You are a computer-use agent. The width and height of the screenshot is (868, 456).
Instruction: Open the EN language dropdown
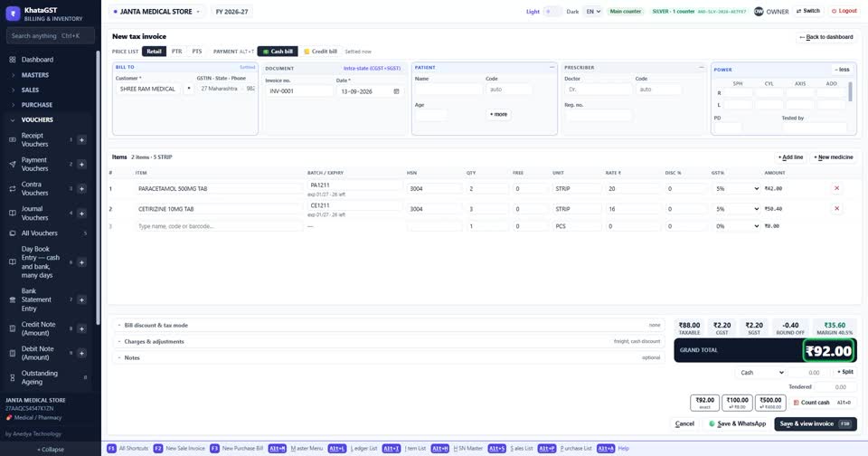pyautogui.click(x=593, y=12)
